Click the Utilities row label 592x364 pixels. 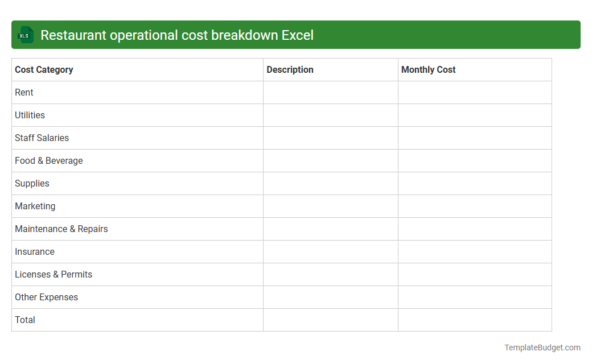pos(30,115)
